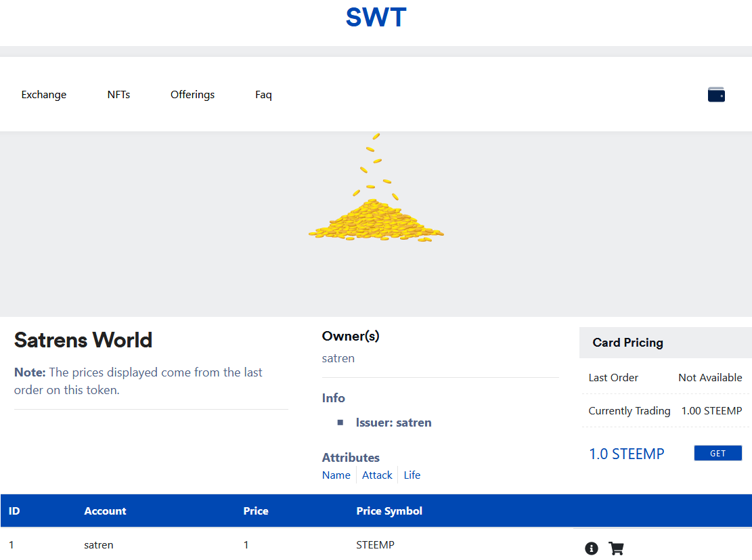Click the gold coins pile image
This screenshot has height=560, width=752.
(x=376, y=188)
